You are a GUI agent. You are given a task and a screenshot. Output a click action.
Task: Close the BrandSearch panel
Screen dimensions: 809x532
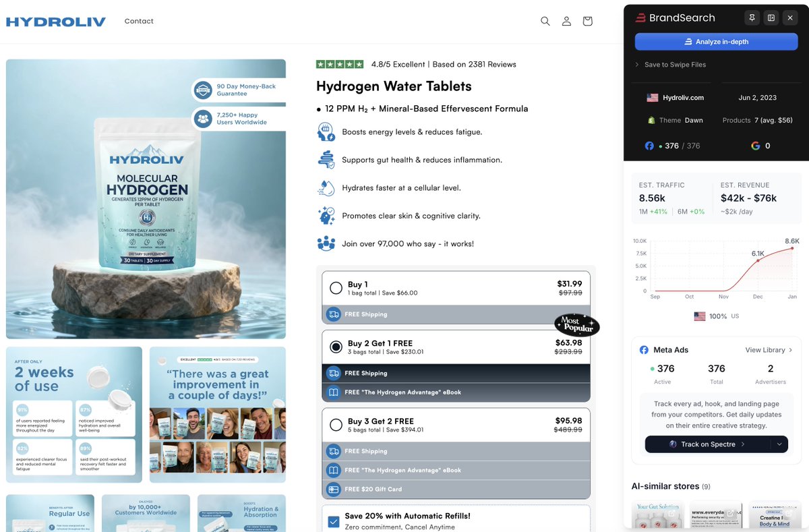(x=791, y=18)
